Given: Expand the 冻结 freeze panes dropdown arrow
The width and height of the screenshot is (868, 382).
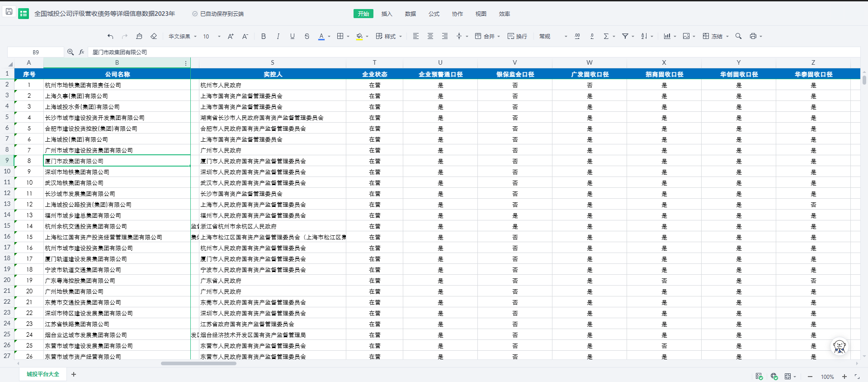Looking at the screenshot, I should click(x=727, y=36).
